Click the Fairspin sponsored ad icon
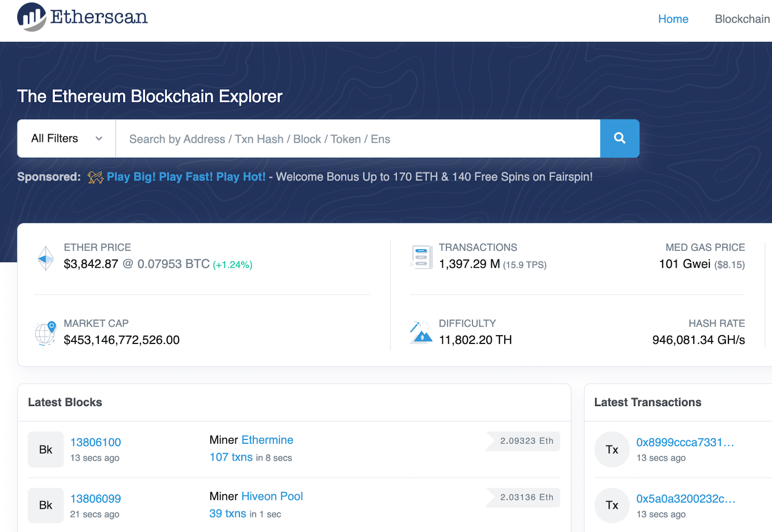772x532 pixels. [96, 177]
